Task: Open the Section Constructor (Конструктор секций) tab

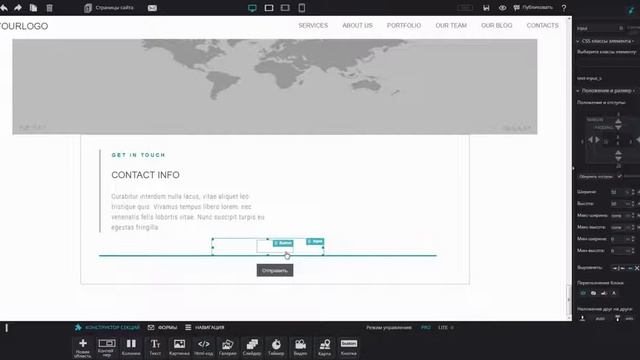Action: point(107,327)
